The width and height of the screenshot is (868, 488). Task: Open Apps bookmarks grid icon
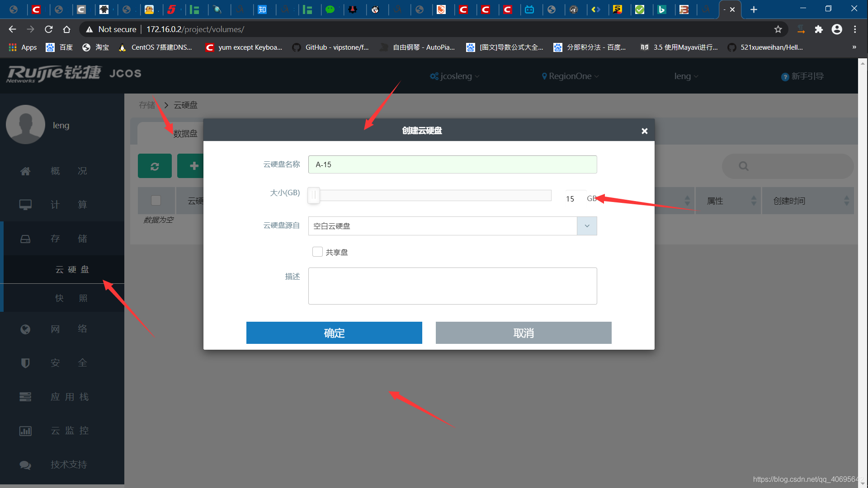pos(13,47)
